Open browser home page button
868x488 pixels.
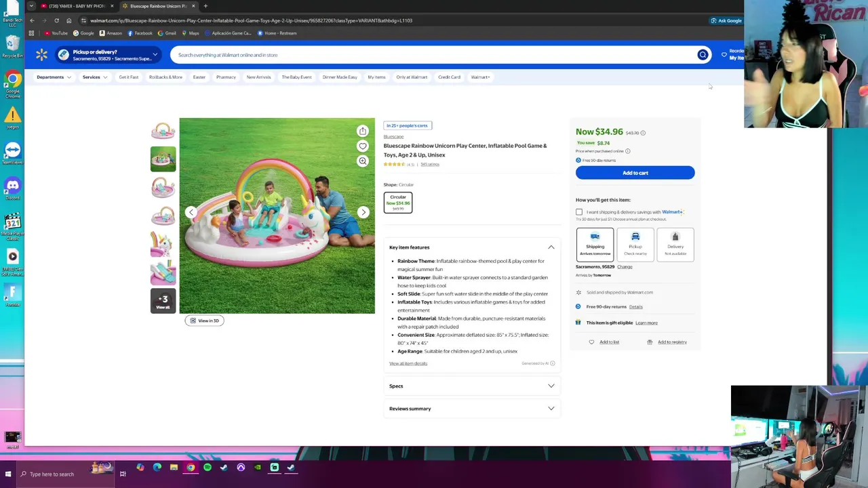(68, 20)
